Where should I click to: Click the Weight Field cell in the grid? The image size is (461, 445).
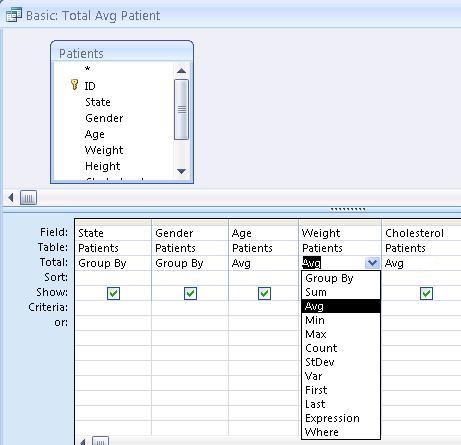click(340, 233)
